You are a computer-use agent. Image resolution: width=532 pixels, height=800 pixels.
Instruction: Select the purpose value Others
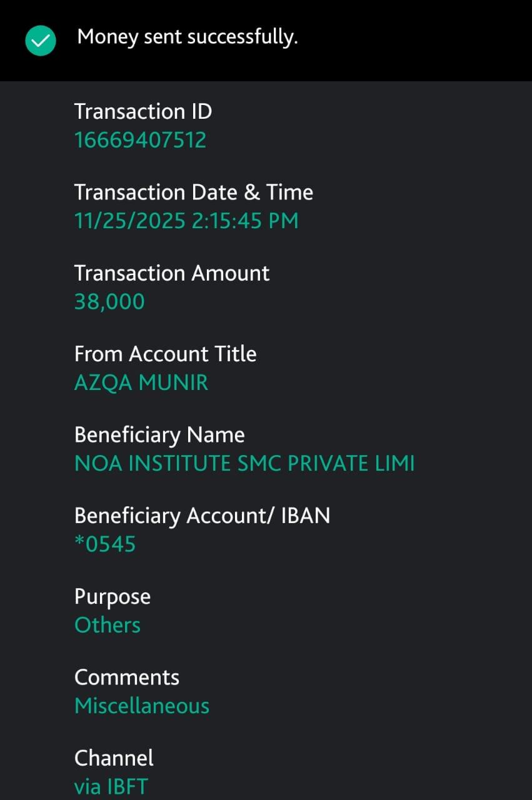(108, 625)
